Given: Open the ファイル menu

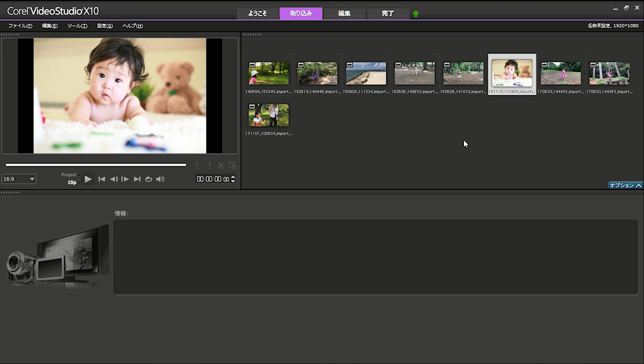Looking at the screenshot, I should (20, 26).
